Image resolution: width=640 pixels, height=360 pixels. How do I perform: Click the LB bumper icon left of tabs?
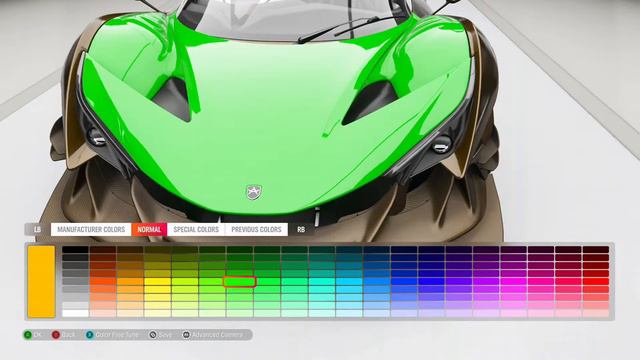(x=37, y=229)
